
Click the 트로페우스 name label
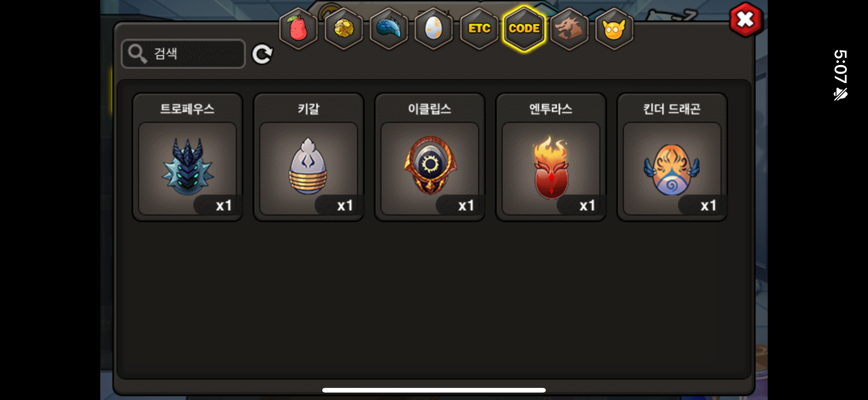pos(187,109)
